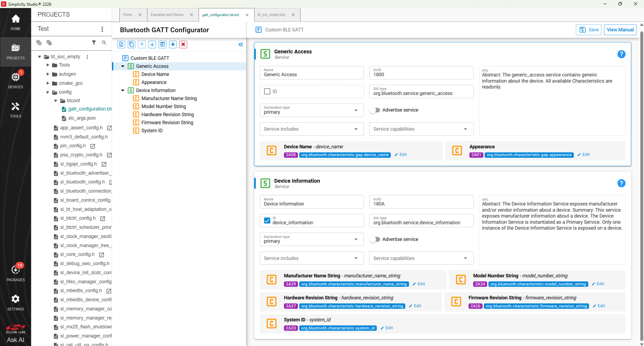Edit the System ID characteristic
644x346 pixels.
click(x=387, y=328)
